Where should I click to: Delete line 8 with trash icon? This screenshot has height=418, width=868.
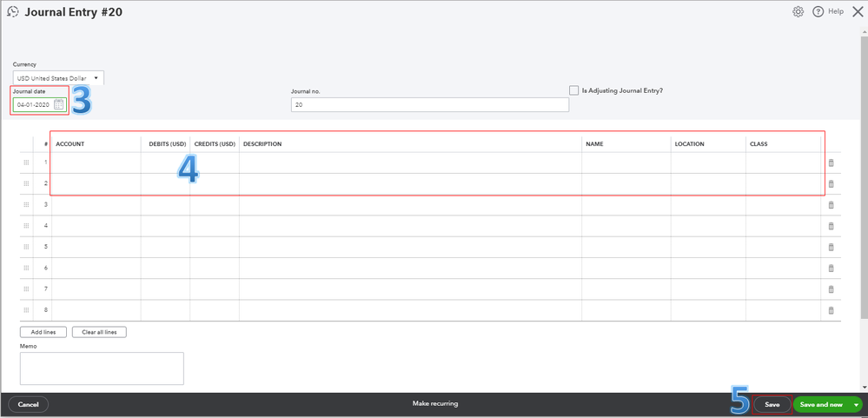pyautogui.click(x=831, y=310)
